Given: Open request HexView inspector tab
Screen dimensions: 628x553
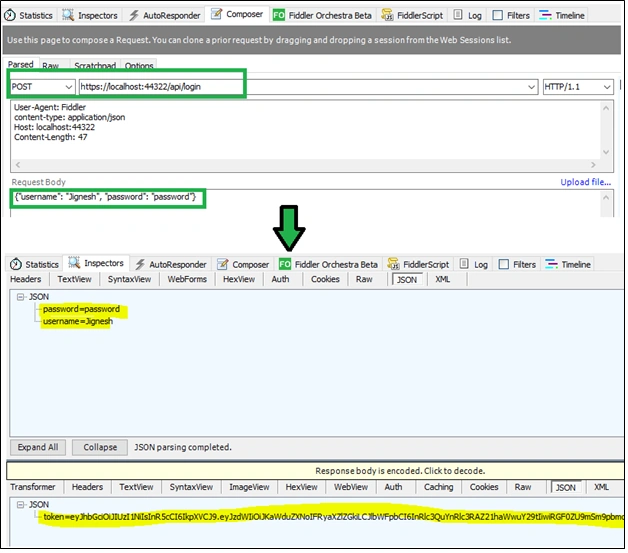Looking at the screenshot, I should [239, 280].
